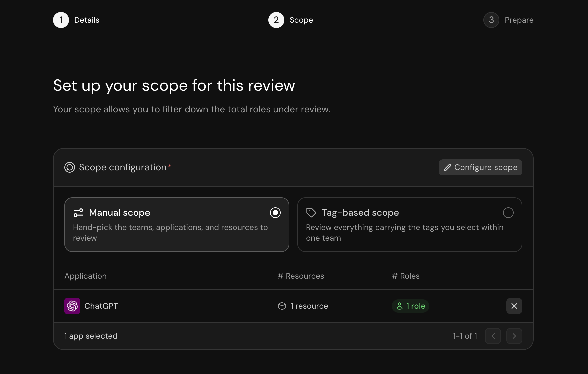Click the 1 app selected status text

pos(91,336)
